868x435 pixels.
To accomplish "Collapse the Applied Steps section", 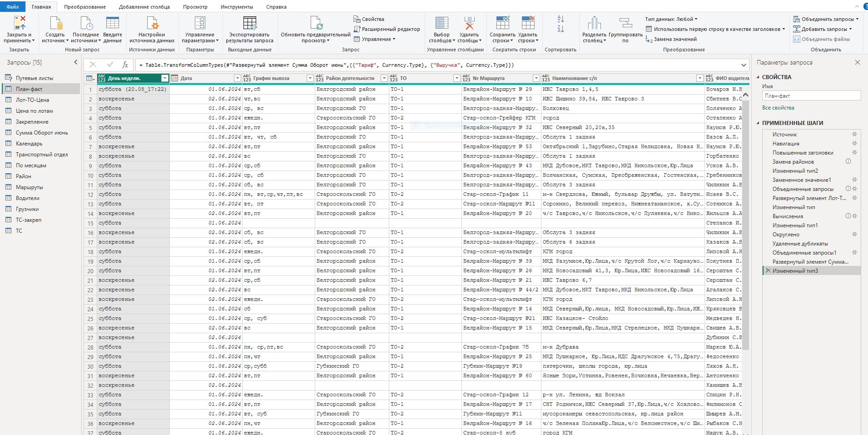I will (x=758, y=123).
